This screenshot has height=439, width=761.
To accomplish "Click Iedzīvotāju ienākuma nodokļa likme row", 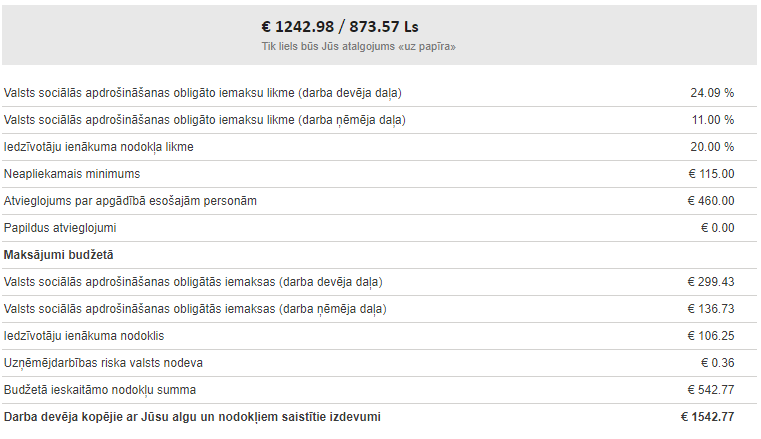I will point(380,147).
